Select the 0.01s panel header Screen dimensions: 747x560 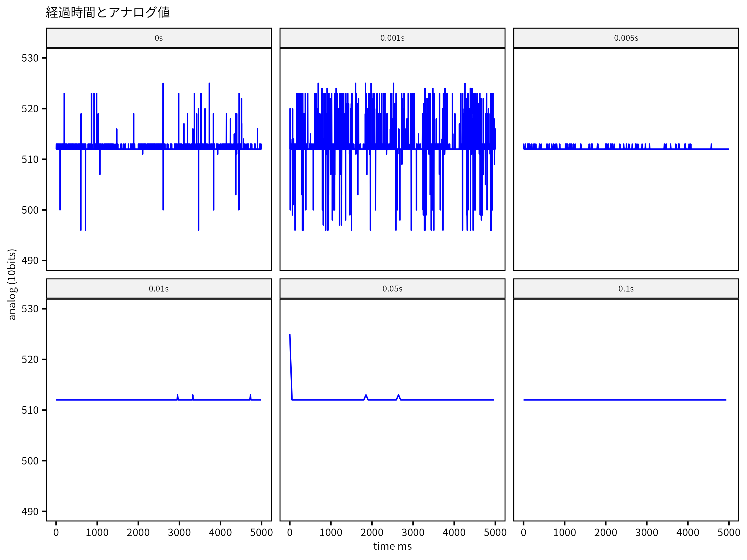[158, 289]
